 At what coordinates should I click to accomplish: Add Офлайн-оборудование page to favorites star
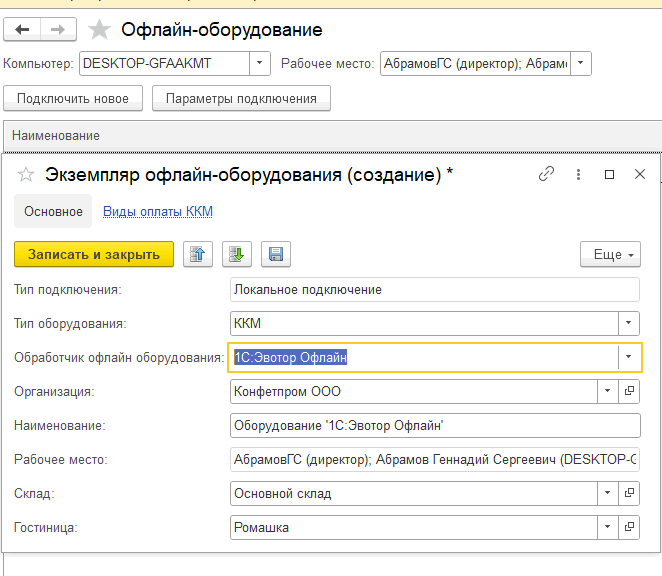tap(99, 30)
